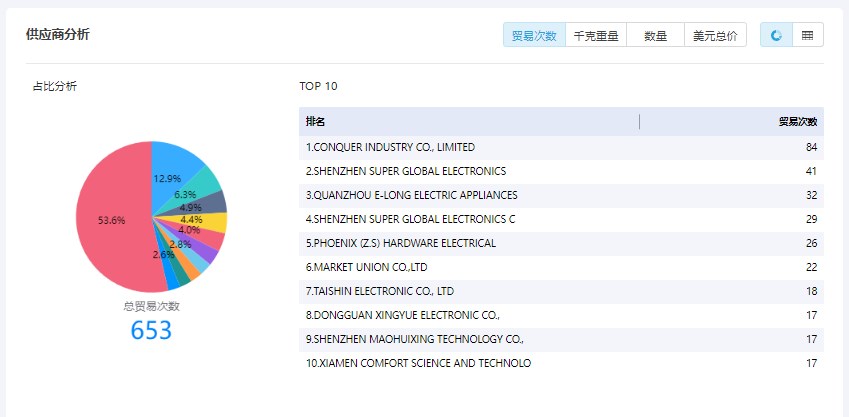Select the 美元总价 tab
This screenshot has width=849, height=417.
click(715, 35)
